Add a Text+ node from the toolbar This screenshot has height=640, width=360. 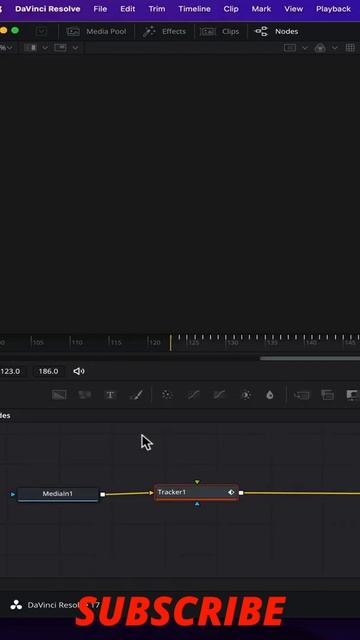coord(110,395)
